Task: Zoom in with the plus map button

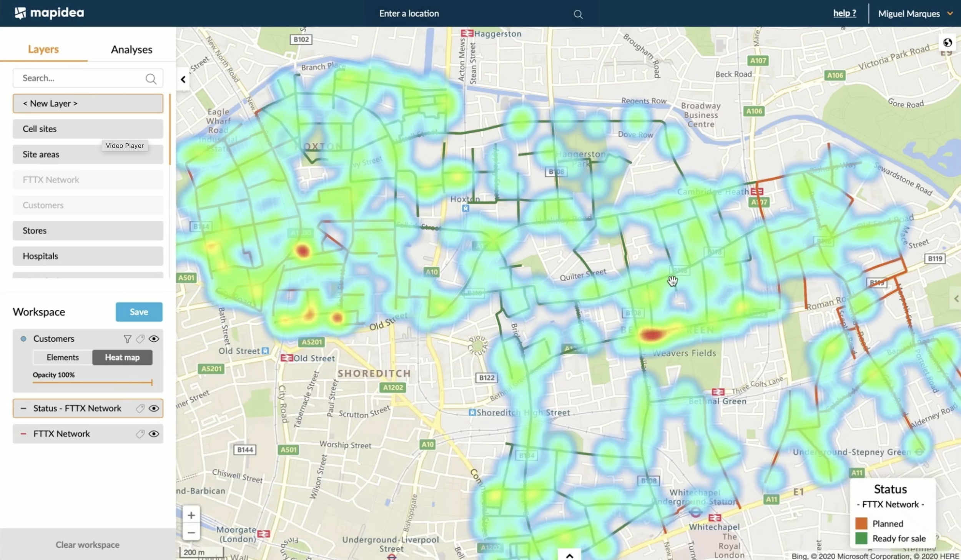Action: [x=191, y=515]
